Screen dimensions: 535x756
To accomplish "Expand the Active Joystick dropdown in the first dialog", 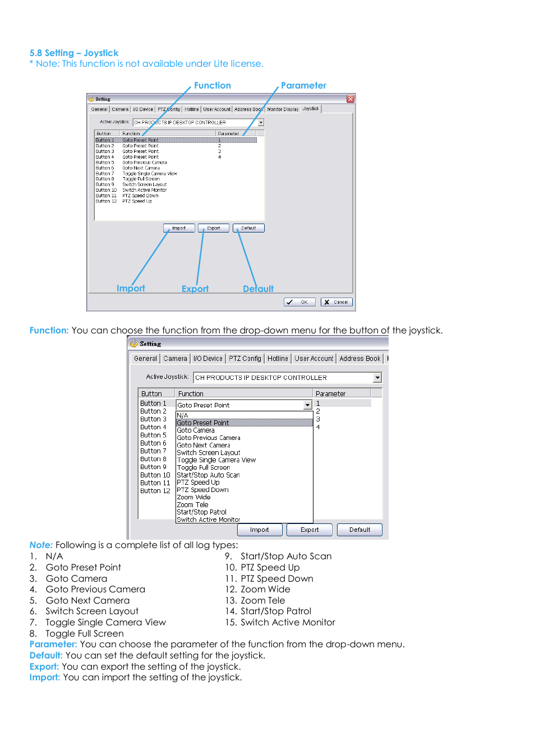I will click(261, 122).
